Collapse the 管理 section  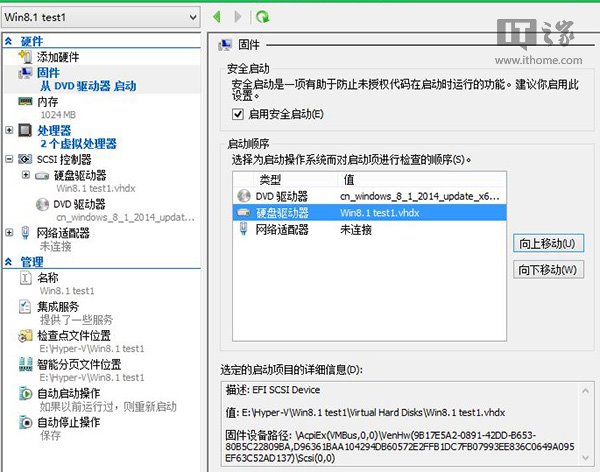point(8,262)
